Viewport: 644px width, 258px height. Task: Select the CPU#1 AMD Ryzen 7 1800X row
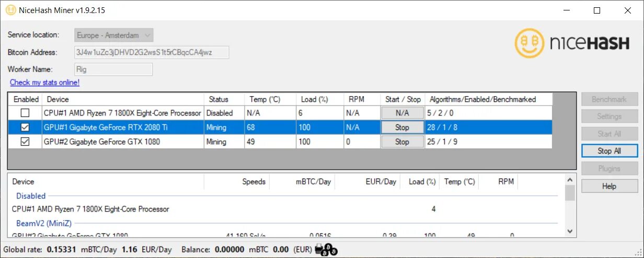[280, 113]
